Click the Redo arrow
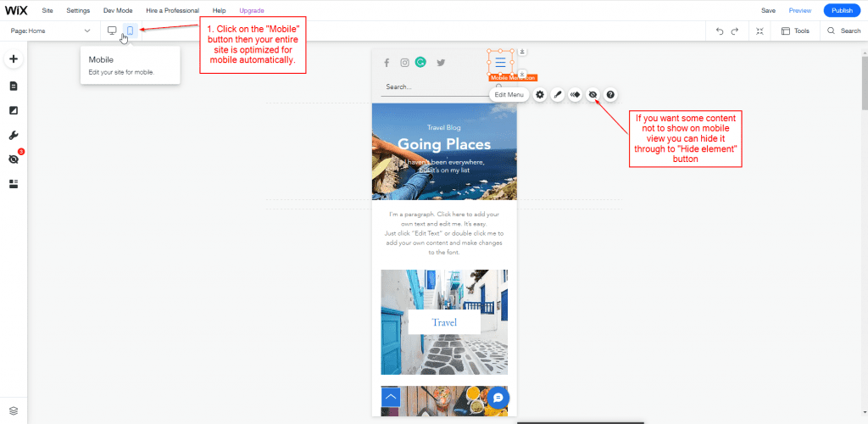868x424 pixels. coord(735,31)
